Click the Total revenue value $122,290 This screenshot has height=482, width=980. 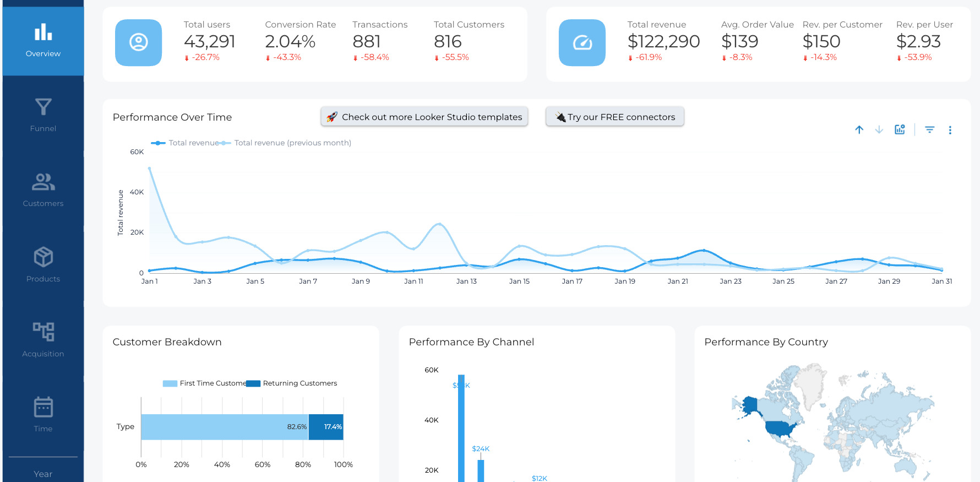pos(663,41)
